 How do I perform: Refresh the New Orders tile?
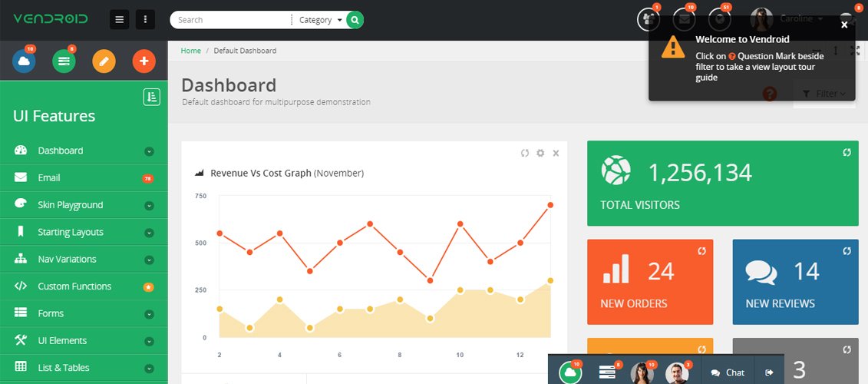pyautogui.click(x=701, y=251)
